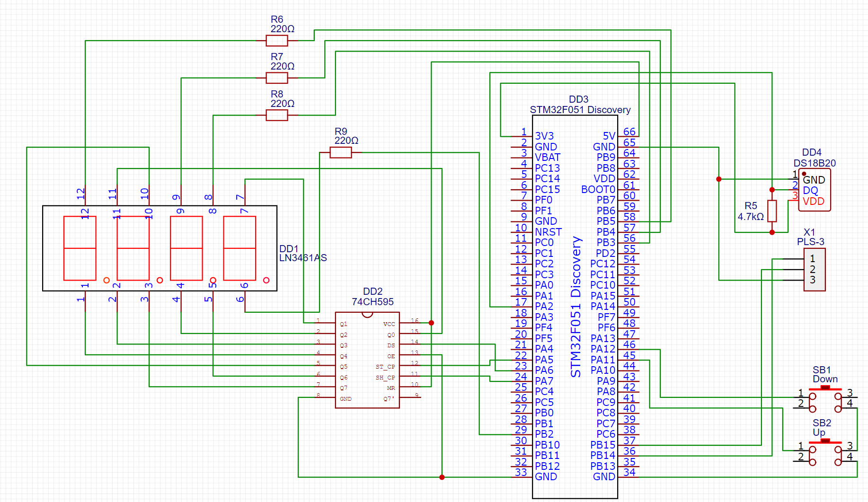The width and height of the screenshot is (868, 502).
Task: Click the junction dot on the bottom GND wire
Action: point(442,477)
